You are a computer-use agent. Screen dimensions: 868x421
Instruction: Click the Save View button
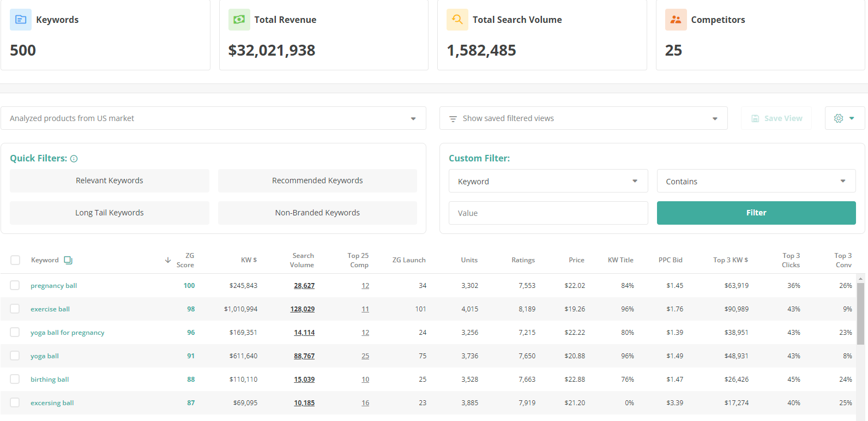pos(776,118)
